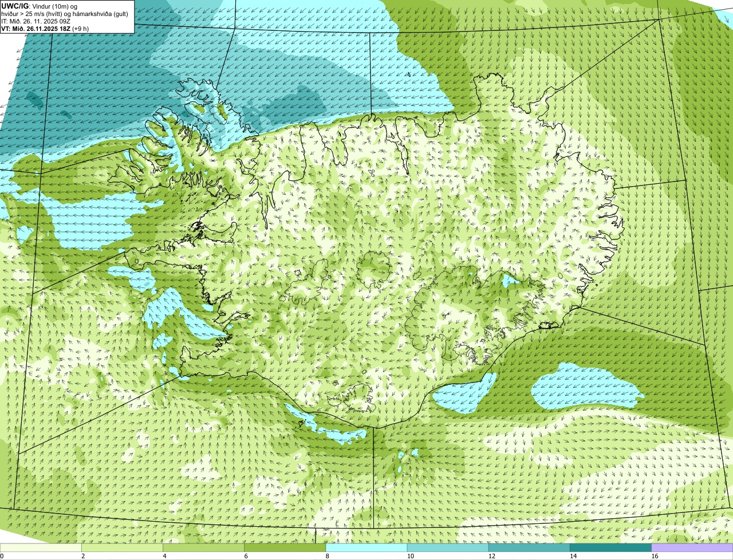Click the '10' tick label on color scale
This screenshot has width=733, height=560.
point(411,556)
